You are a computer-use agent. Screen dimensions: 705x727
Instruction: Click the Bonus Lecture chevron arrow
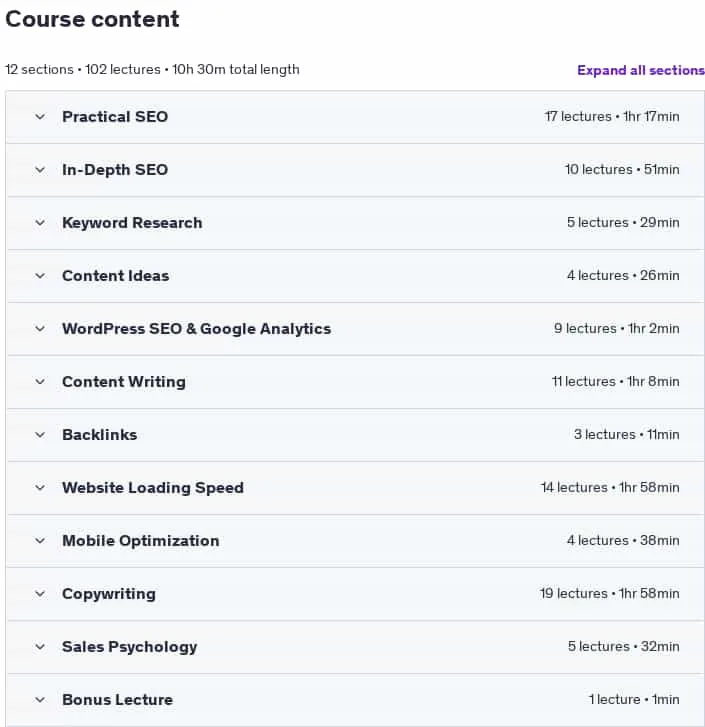coord(40,700)
